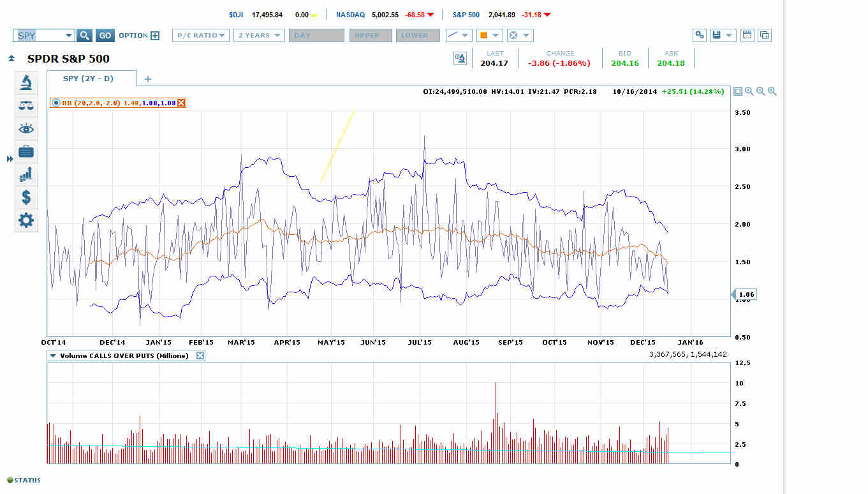Collapse the Volume CALLS OVER PUTS panel arrow

[54, 356]
